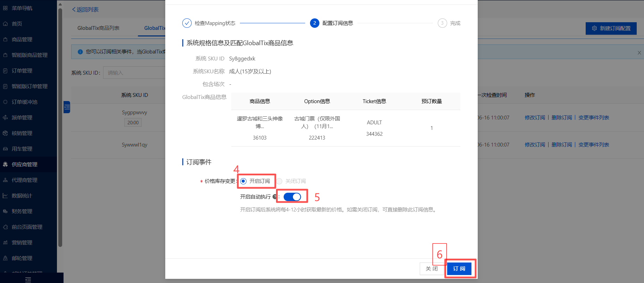Switch to the GlobalTix商品列表 tab
Viewport: 644px width, 283px height.
point(98,28)
